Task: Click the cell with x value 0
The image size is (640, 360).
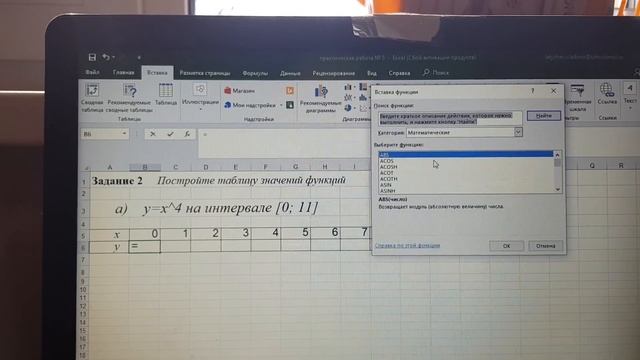Action: coord(144,234)
